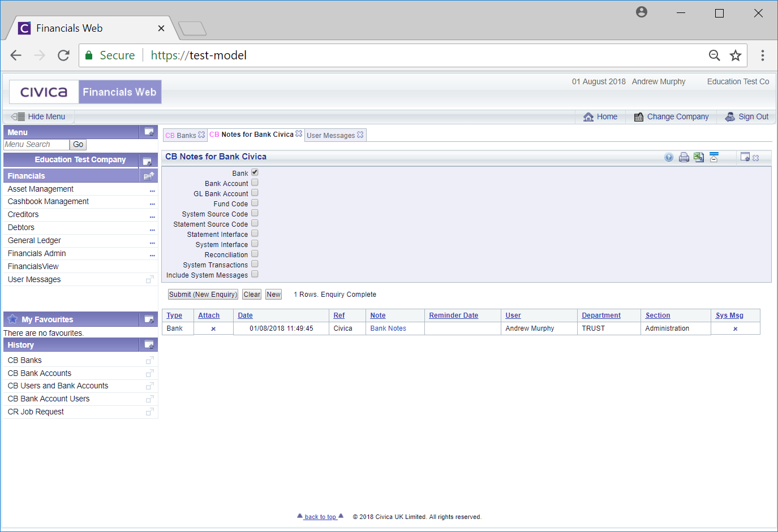Open browser zoom magnifier icon
The height and width of the screenshot is (532, 778).
(x=715, y=55)
